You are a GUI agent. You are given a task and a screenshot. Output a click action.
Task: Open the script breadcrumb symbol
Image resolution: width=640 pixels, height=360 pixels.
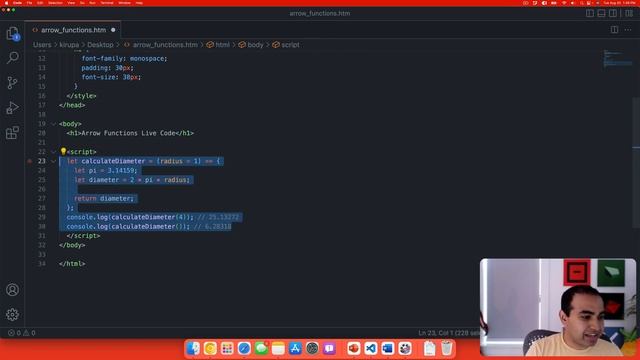[286, 45]
